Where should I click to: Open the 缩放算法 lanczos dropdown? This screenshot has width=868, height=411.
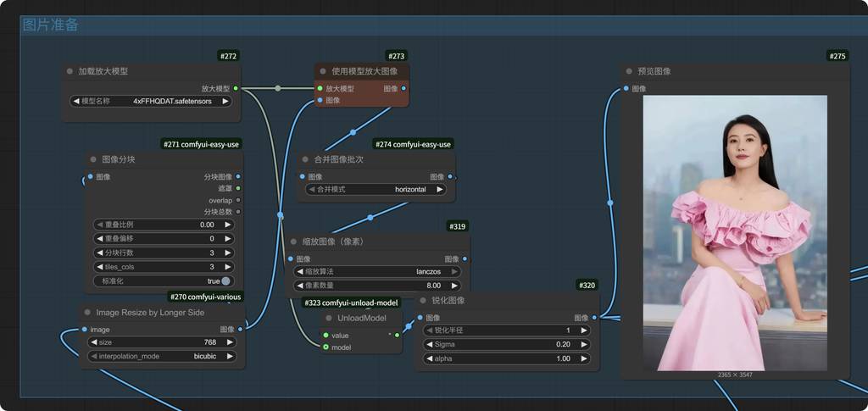(x=376, y=272)
